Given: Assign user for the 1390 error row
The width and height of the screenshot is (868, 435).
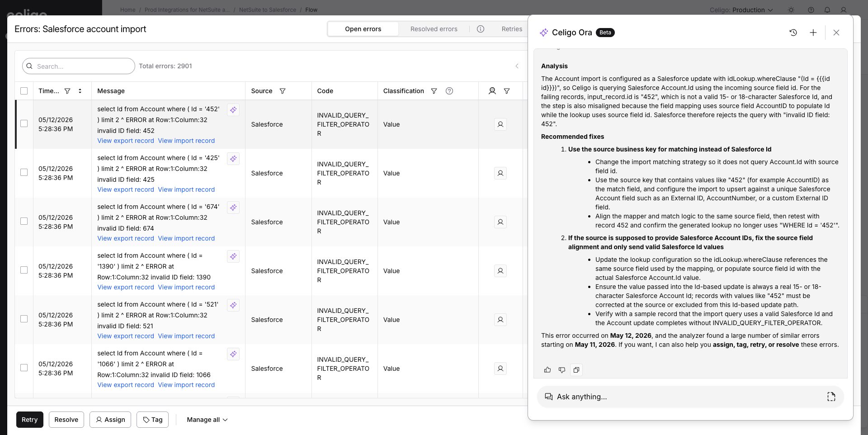Looking at the screenshot, I should point(500,271).
